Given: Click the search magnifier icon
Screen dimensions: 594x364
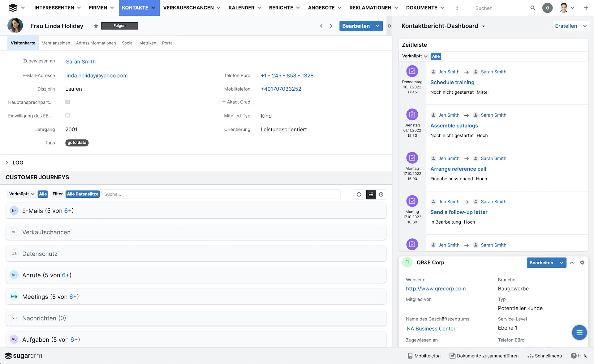Looking at the screenshot, I should pos(532,8).
